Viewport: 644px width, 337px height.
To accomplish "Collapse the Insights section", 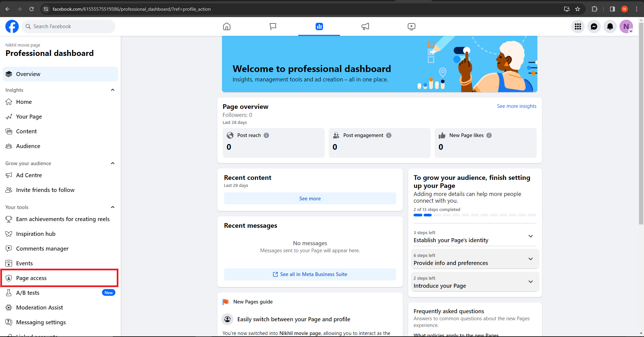I will click(113, 90).
